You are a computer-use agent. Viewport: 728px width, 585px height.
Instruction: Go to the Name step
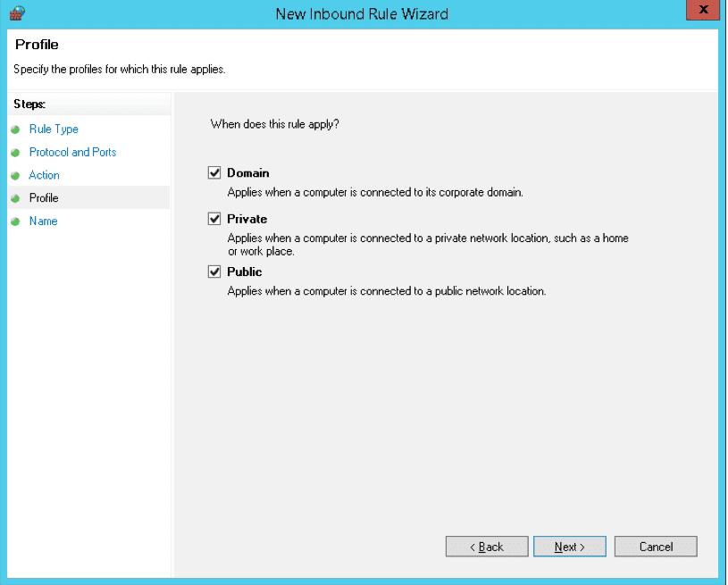tap(43, 221)
